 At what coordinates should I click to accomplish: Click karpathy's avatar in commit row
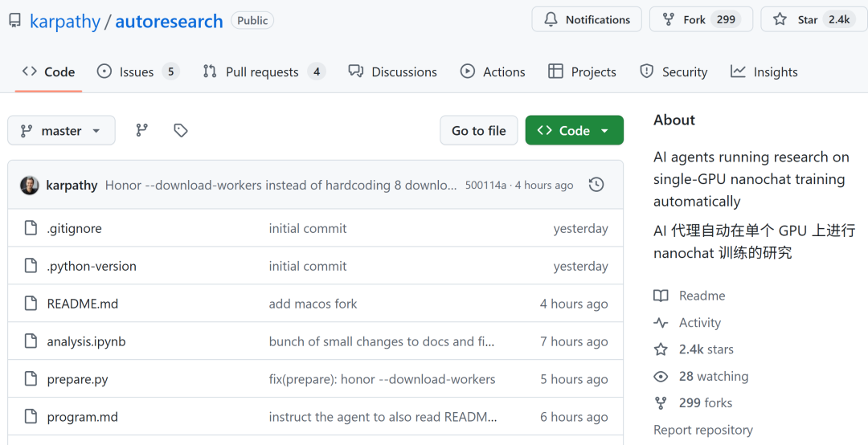click(x=30, y=185)
